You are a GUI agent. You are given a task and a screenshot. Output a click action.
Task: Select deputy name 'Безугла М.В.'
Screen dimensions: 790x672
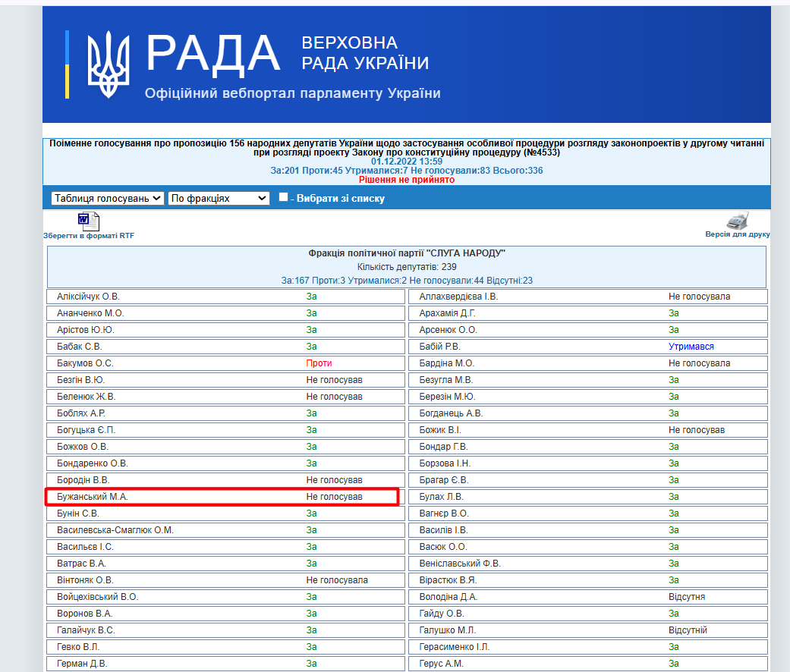[x=446, y=379]
